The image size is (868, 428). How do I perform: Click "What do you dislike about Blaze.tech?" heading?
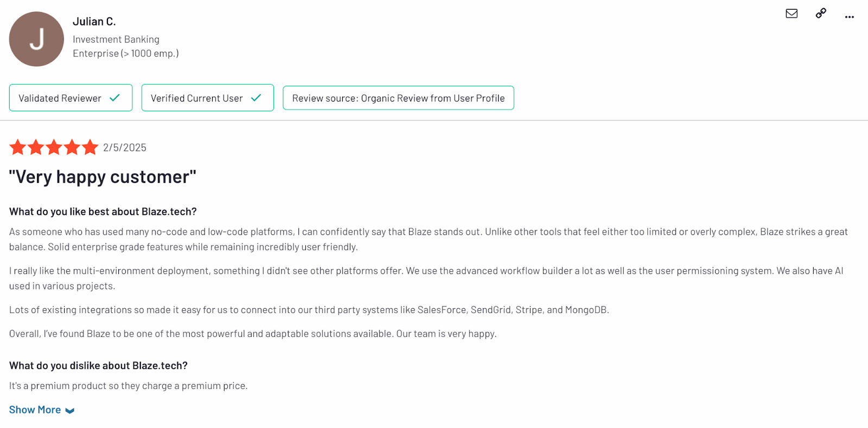tap(98, 366)
